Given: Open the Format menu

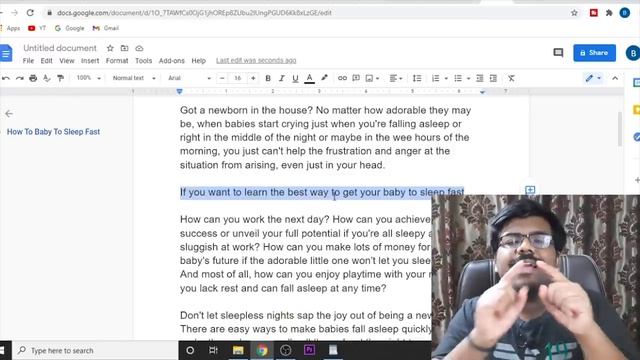Looking at the screenshot, I should click(117, 61).
